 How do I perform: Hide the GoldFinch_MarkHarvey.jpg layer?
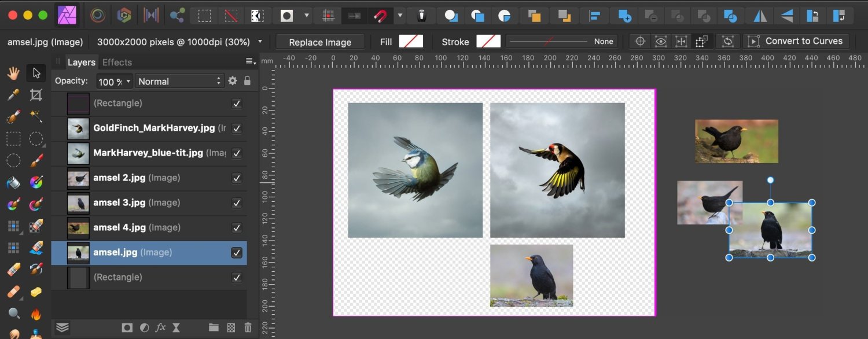236,128
